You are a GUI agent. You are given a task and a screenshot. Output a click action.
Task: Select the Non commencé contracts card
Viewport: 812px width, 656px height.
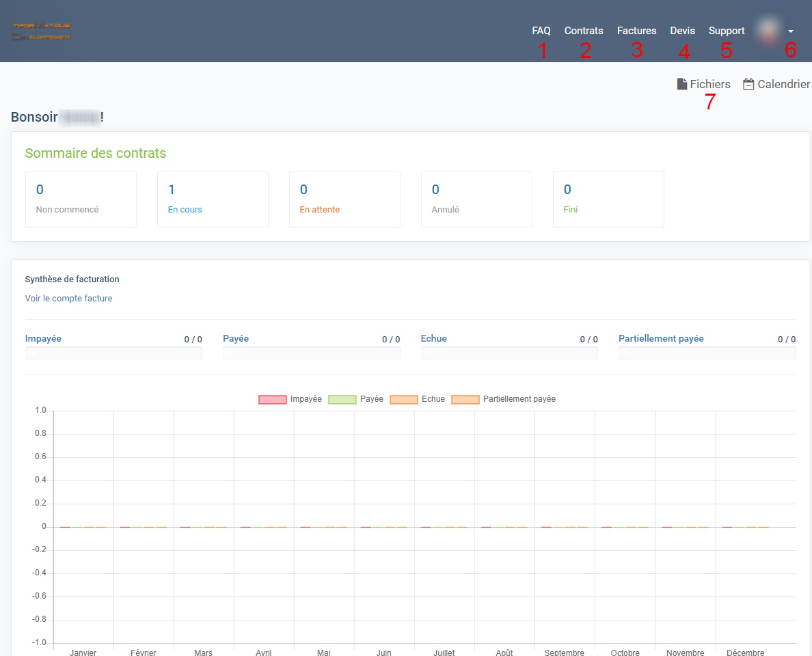81,199
